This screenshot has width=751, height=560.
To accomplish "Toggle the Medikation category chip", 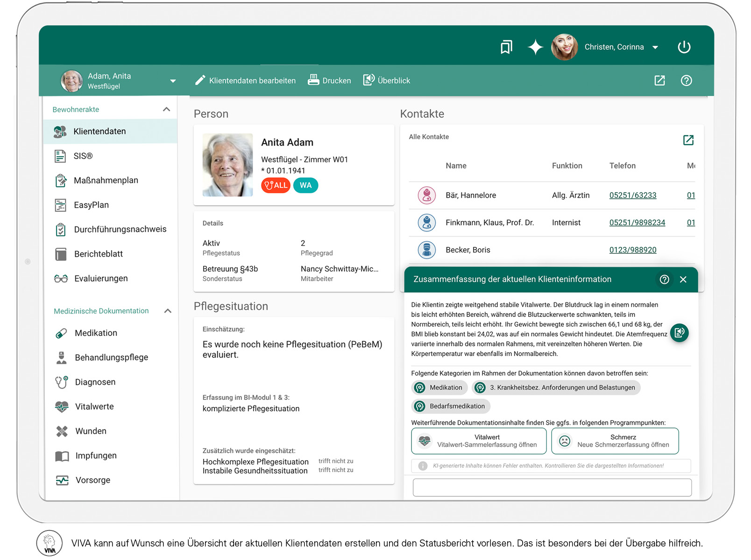I will (x=439, y=387).
